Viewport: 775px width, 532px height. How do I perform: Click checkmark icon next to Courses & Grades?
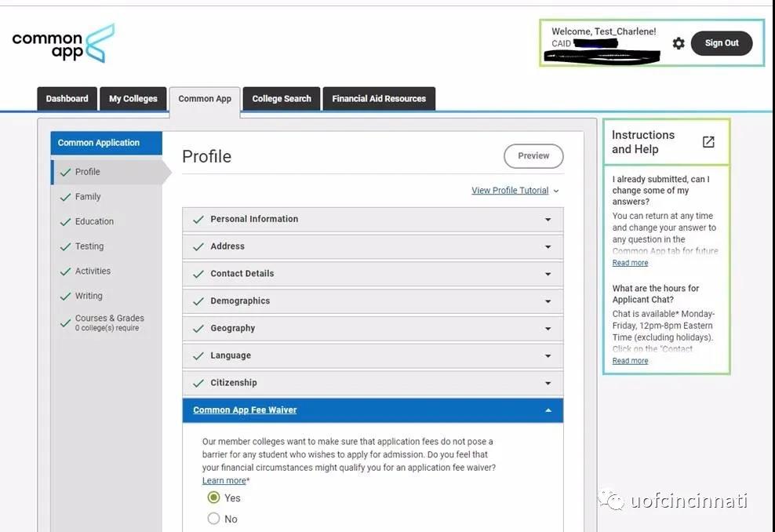click(65, 322)
